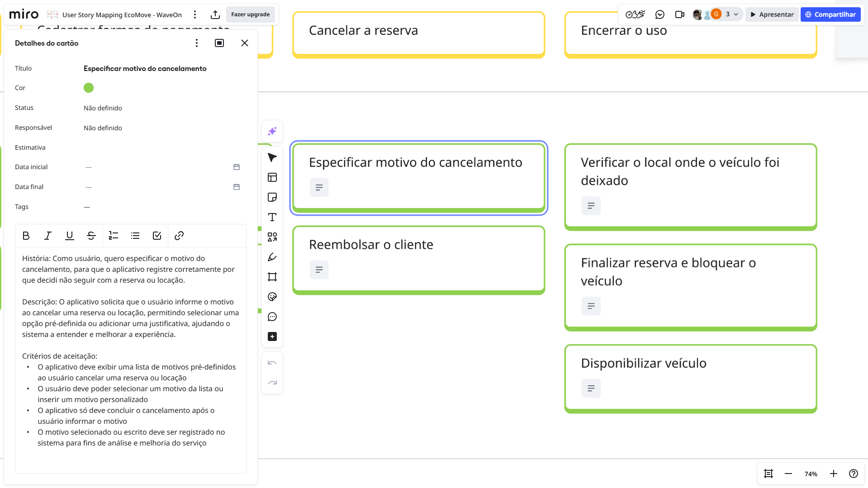Open the templates tool in toolbar

point(272,177)
